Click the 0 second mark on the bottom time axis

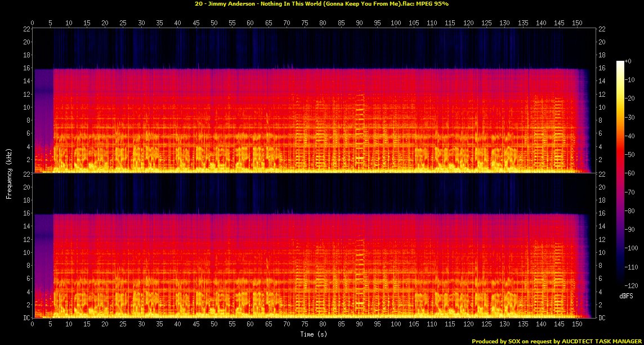point(33,325)
